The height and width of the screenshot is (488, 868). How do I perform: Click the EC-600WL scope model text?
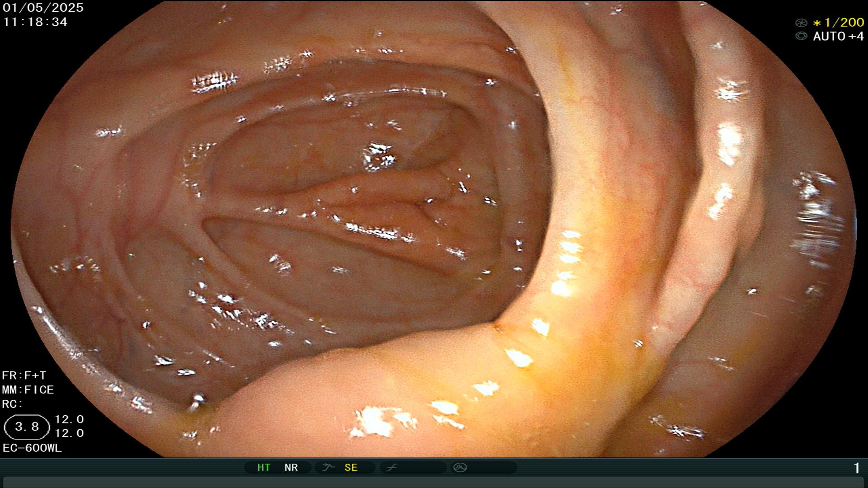tap(32, 448)
